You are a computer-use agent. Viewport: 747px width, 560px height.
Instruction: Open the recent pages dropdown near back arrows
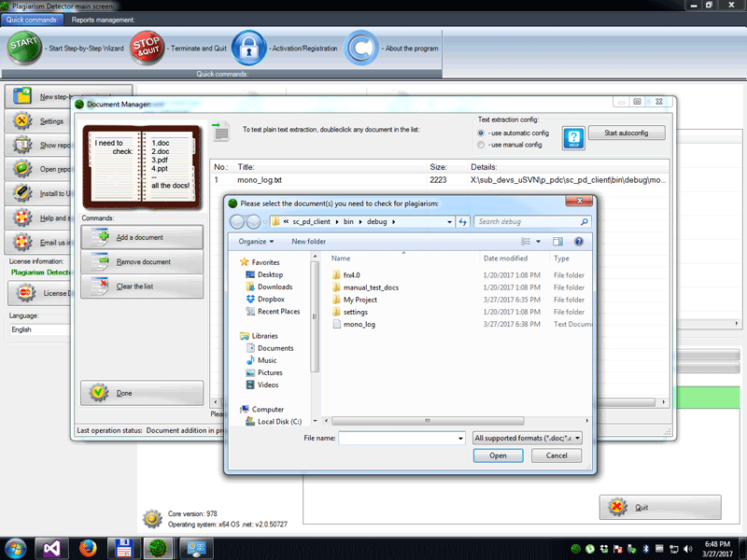265,222
